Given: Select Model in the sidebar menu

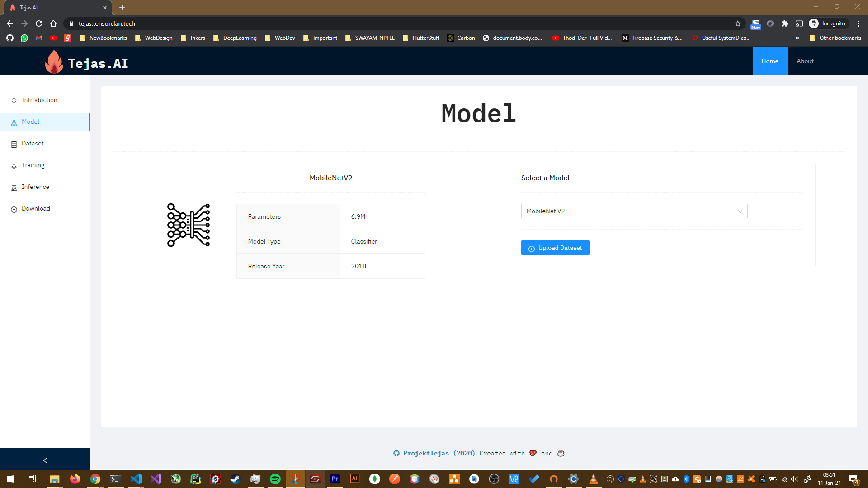Looking at the screenshot, I should tap(31, 122).
